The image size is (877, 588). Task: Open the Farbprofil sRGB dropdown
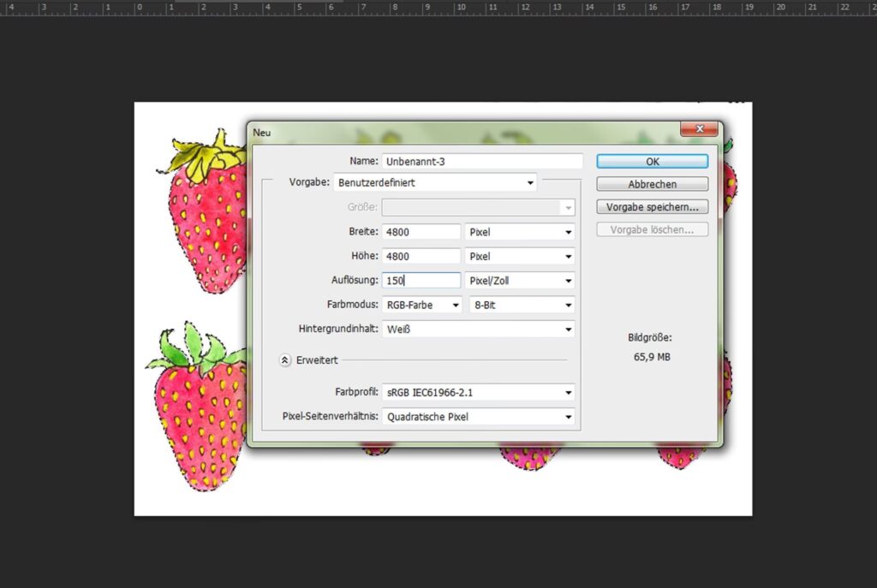478,393
